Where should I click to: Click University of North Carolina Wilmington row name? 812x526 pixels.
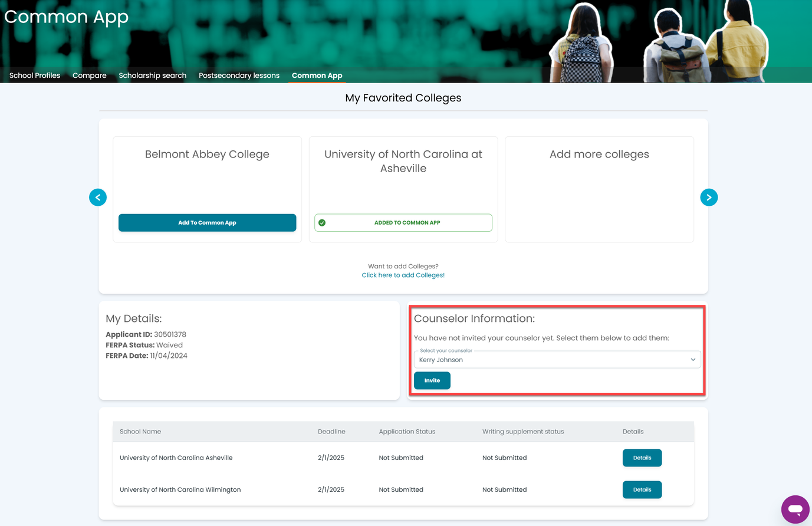tap(180, 489)
